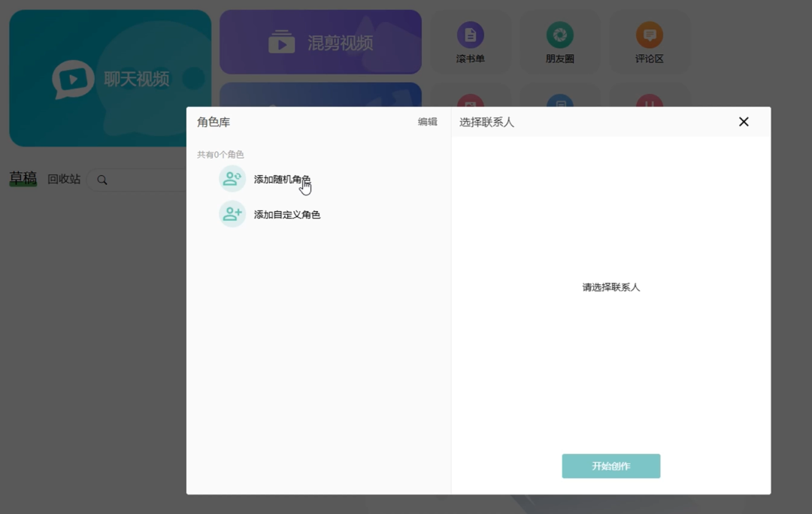Click the search magnifier icon

coord(102,180)
